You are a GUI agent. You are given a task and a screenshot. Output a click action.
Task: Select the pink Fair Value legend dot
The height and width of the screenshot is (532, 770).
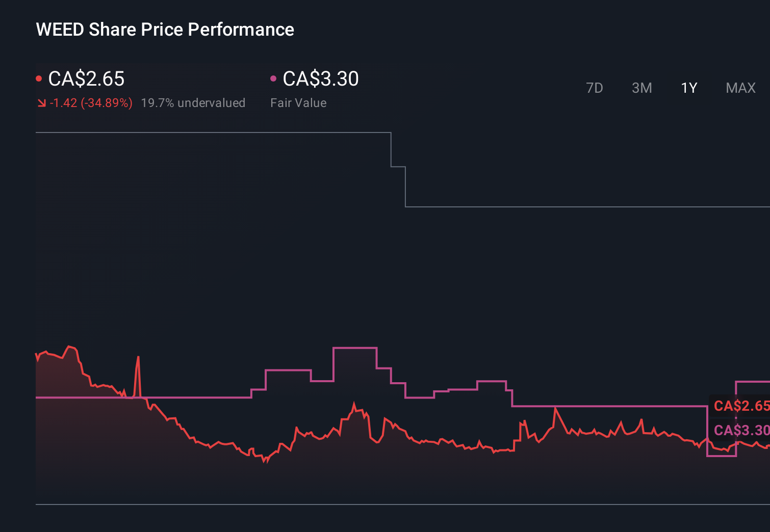[x=274, y=77]
